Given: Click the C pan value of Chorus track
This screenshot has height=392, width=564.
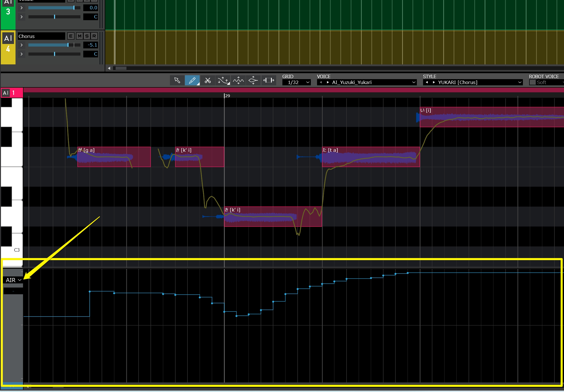Looking at the screenshot, I should [91, 54].
